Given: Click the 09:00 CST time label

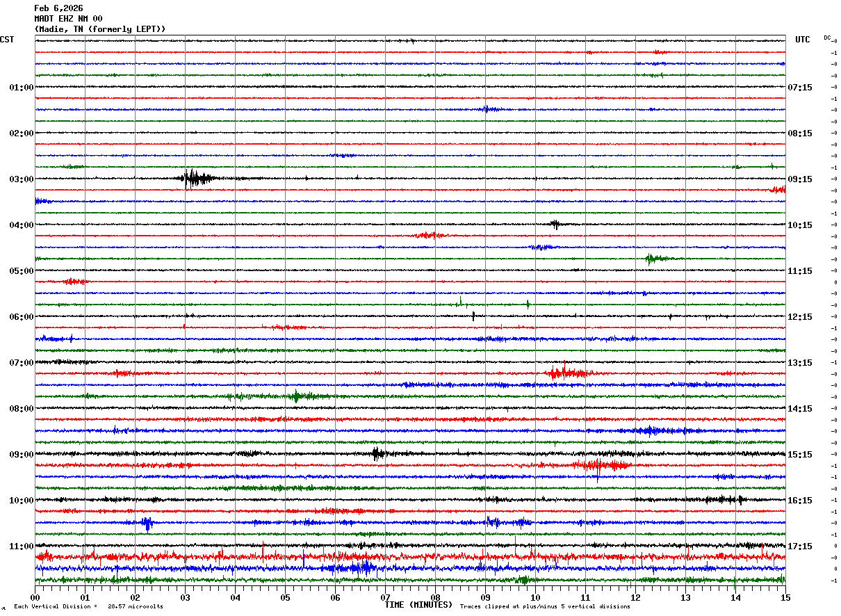Looking at the screenshot, I should 22,455.
